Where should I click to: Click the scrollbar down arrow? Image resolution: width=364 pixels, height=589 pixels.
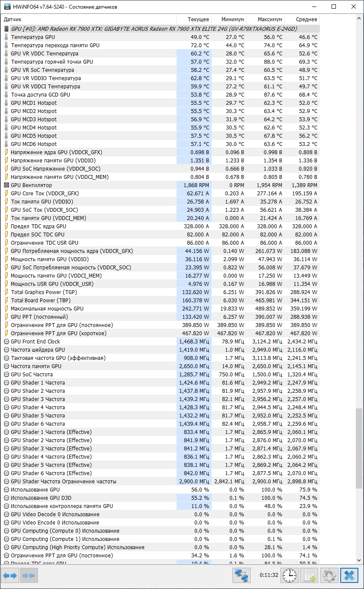[x=359, y=560]
